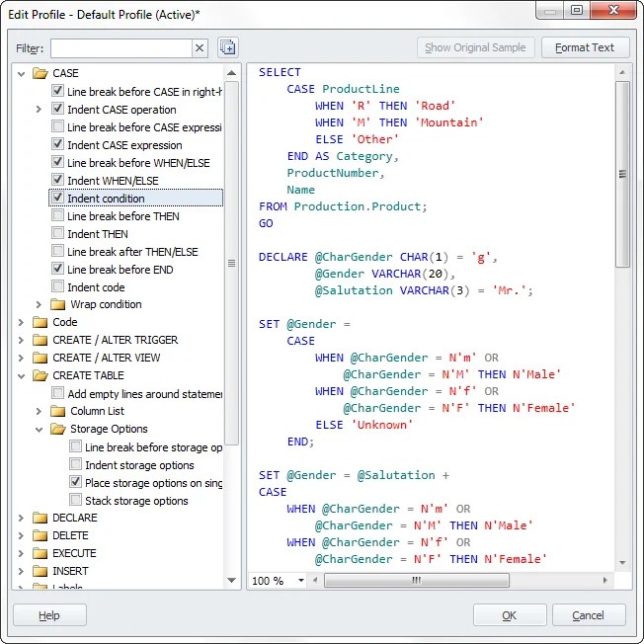Image resolution: width=644 pixels, height=644 pixels.
Task: Expand the Code tree node
Action: click(21, 322)
